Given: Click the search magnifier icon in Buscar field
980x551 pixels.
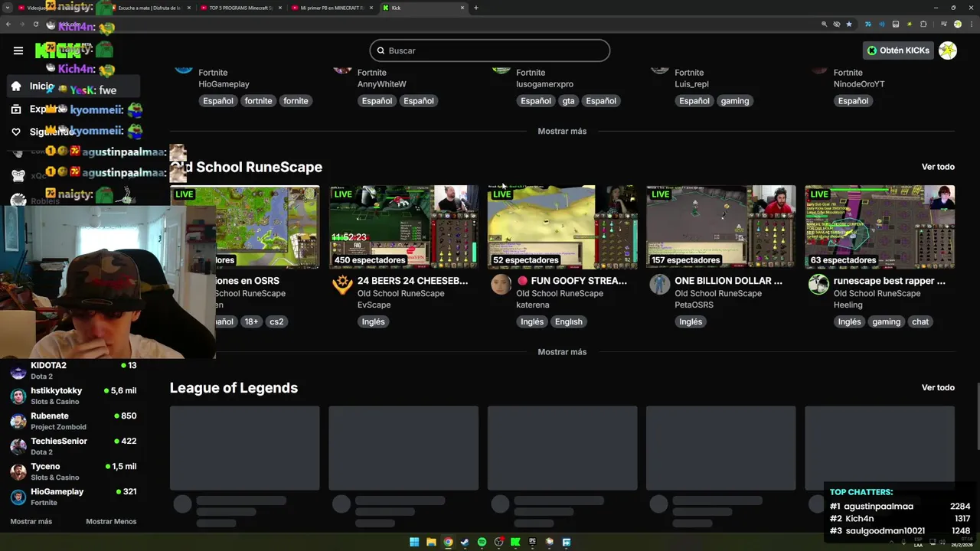Looking at the screenshot, I should [380, 51].
